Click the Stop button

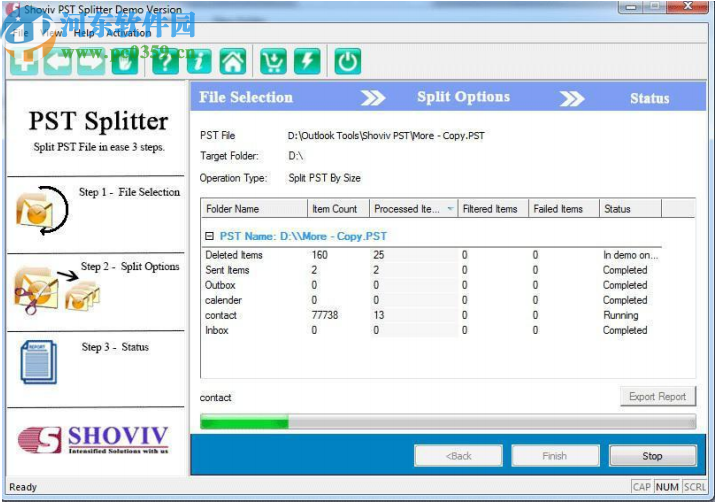[653, 456]
